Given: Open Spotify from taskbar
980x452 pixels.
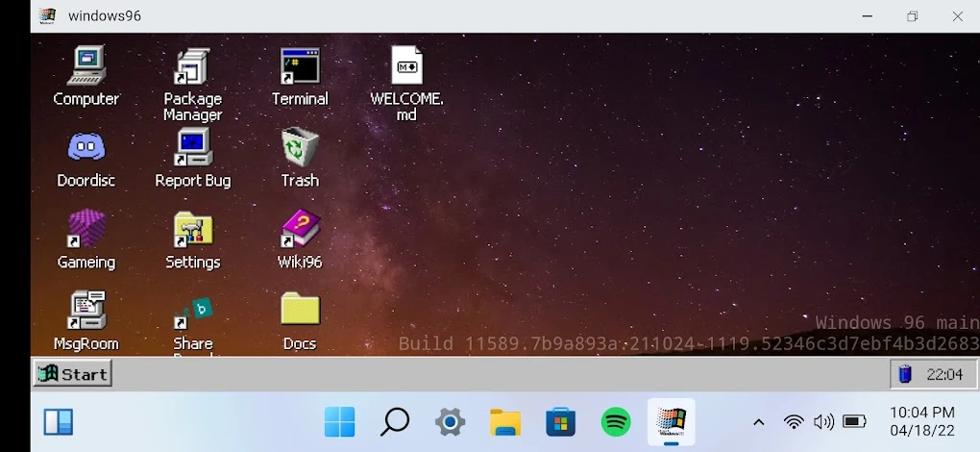Looking at the screenshot, I should click(x=616, y=422).
